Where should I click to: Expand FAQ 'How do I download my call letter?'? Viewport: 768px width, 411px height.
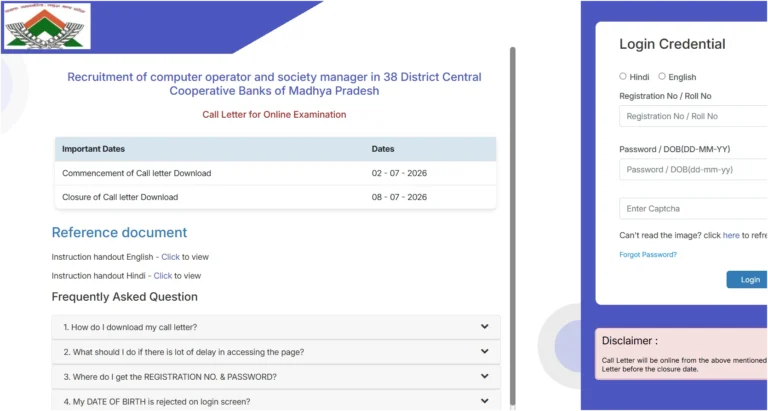[x=276, y=327]
